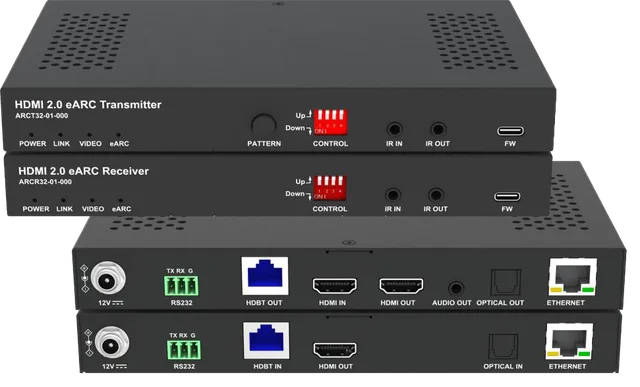Click the LINK LED on the Receiver
This screenshot has height=387, width=640.
click(63, 200)
